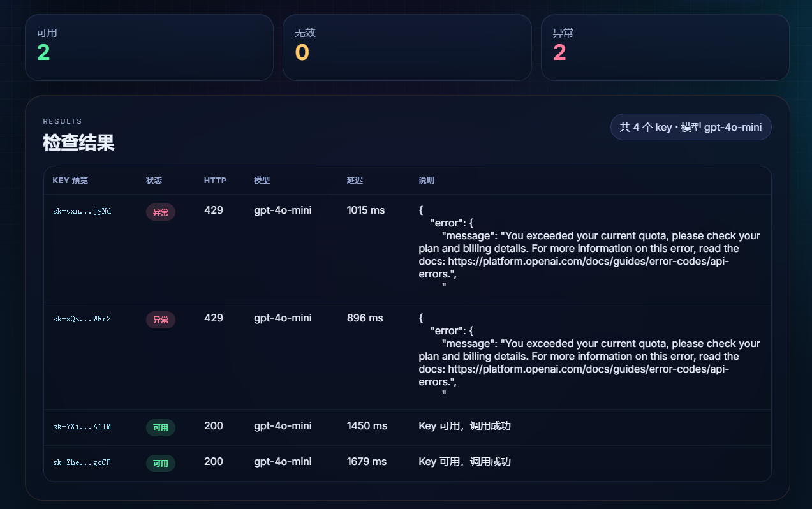Click the 可用 status badge for sk-YXi...A1IM
This screenshot has width=812, height=509.
pos(160,427)
